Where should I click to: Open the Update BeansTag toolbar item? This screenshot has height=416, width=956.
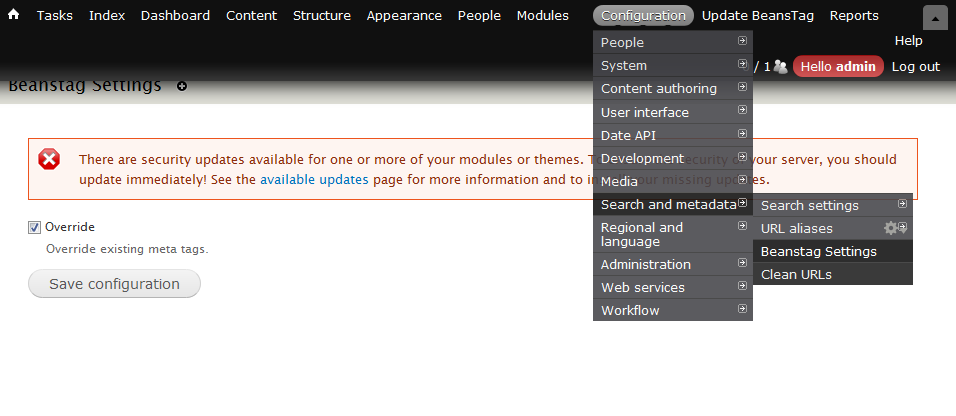[757, 16]
